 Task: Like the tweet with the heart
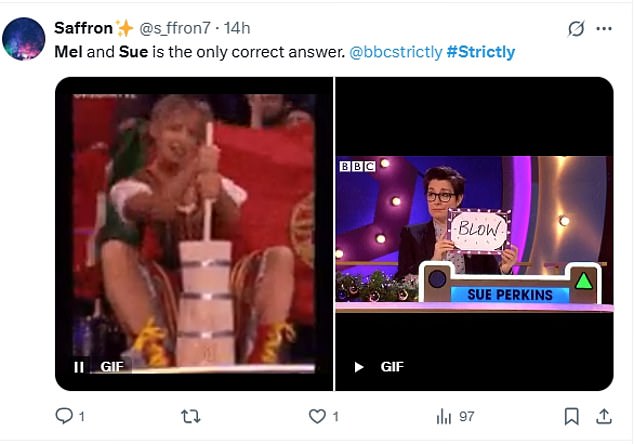tap(318, 416)
